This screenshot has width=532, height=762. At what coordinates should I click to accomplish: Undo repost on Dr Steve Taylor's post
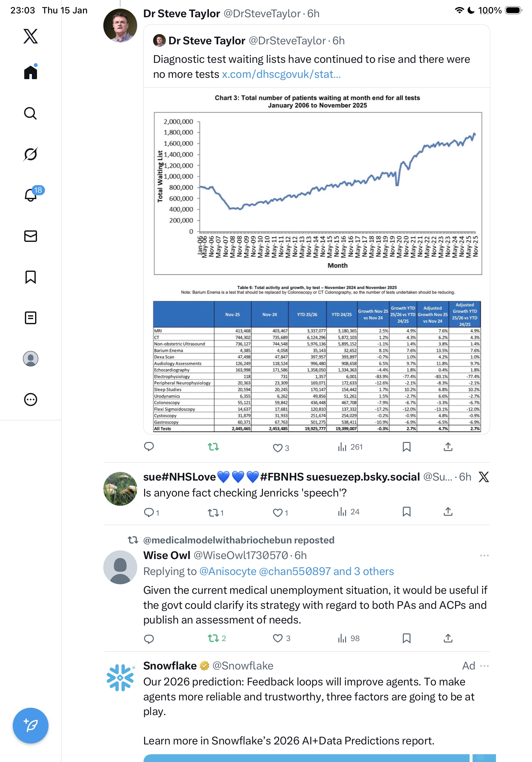click(x=213, y=447)
